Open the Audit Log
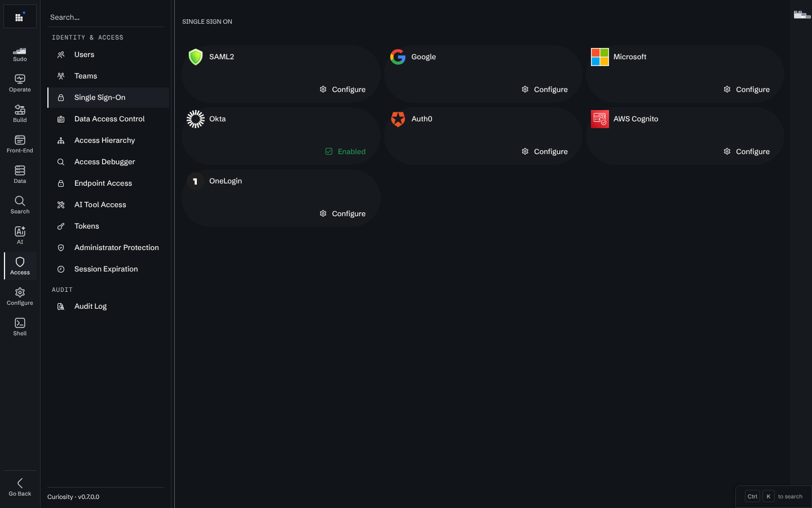The width and height of the screenshot is (812, 508). (108, 306)
